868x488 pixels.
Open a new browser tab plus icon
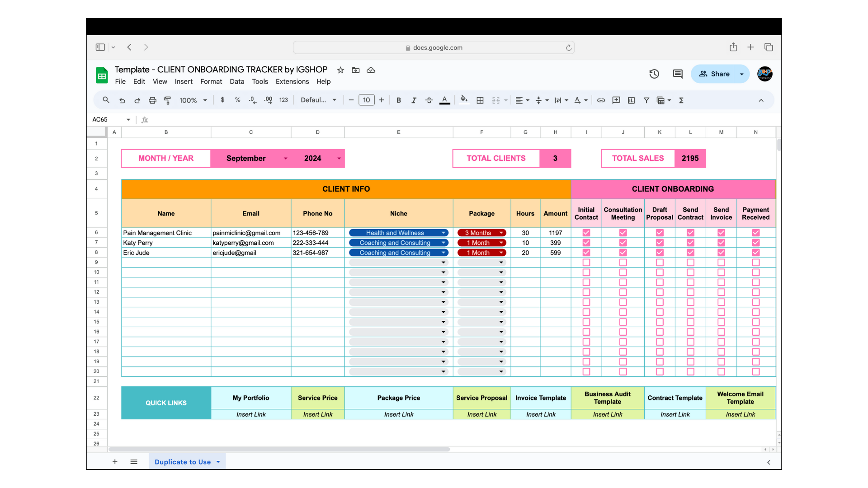tap(750, 47)
